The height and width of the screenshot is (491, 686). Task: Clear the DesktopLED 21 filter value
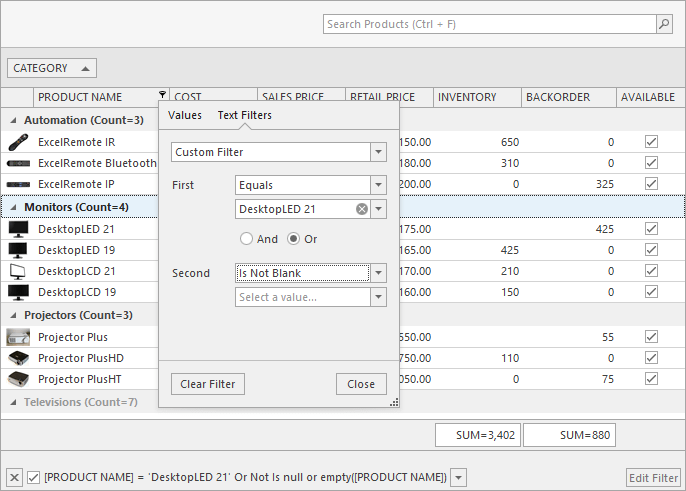(362, 209)
